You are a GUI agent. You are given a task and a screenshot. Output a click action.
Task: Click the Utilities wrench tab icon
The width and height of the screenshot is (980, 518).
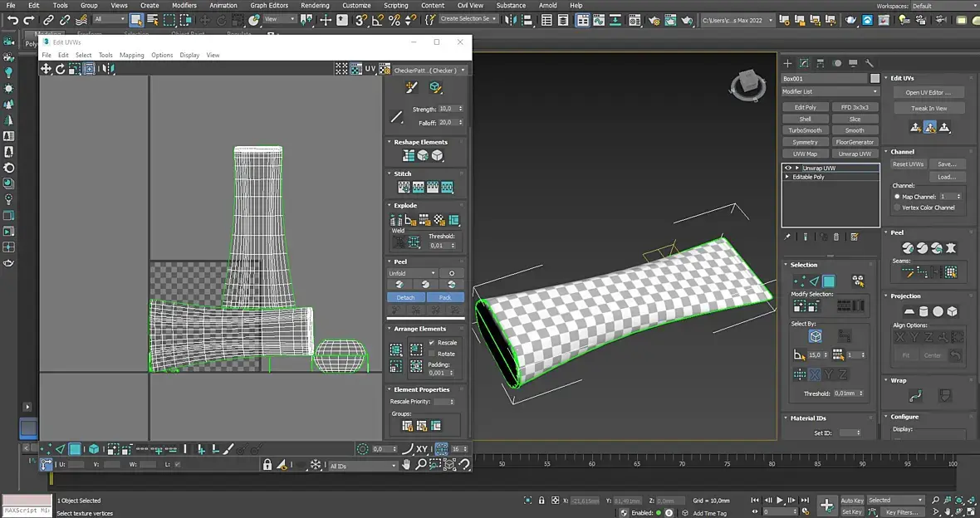click(870, 63)
